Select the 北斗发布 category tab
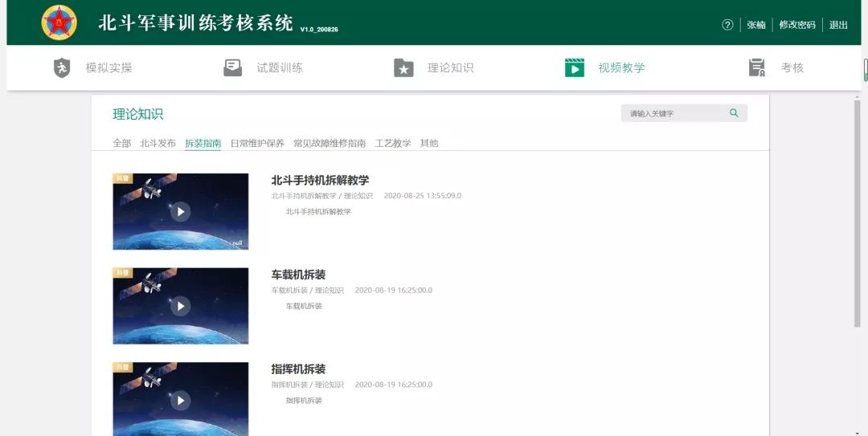 158,143
